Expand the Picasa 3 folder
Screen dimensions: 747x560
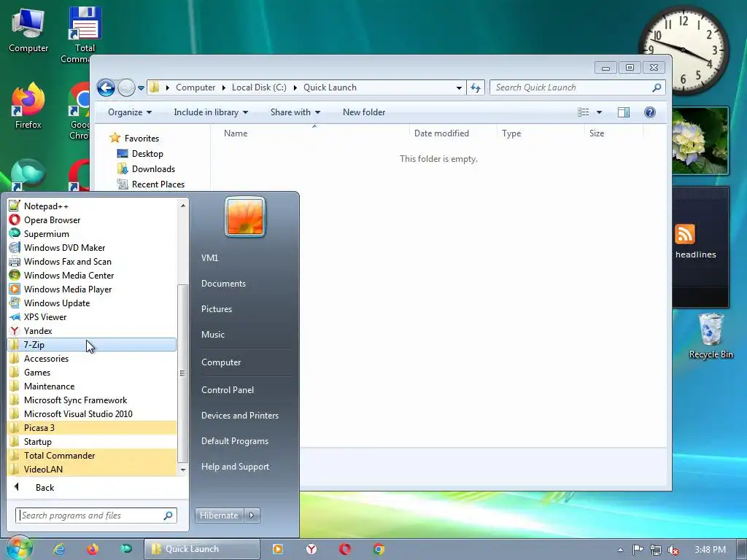click(92, 427)
